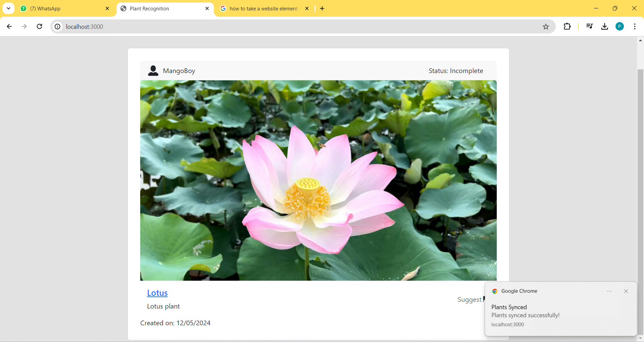Open the tab search dropdown arrow
Screen dimensions: 644x342
(9, 8)
